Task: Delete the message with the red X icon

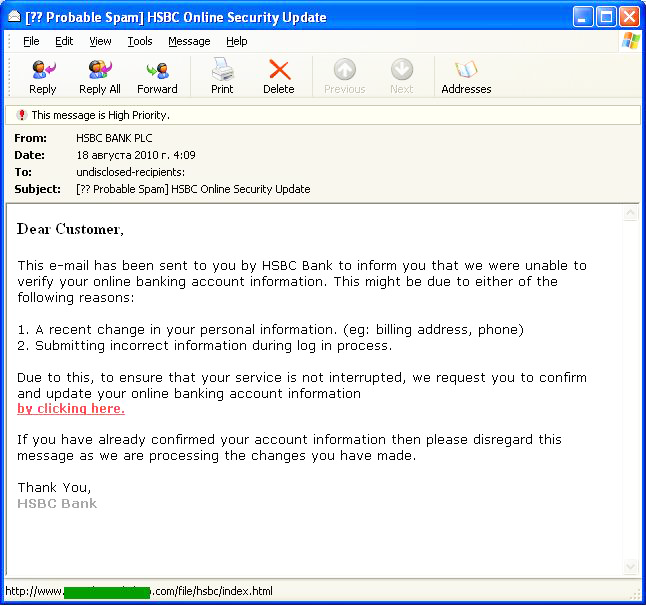Action: point(279,69)
